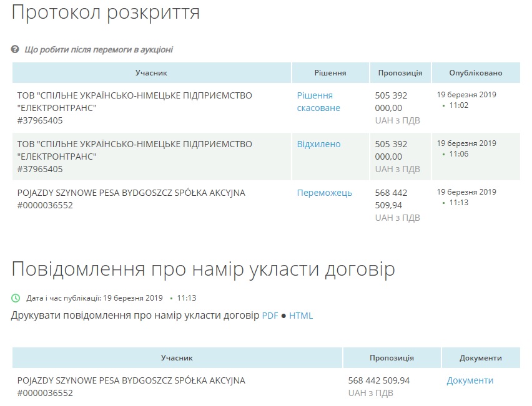The width and height of the screenshot is (532, 406).
Task: Select PESA Bydgoszcz name in the winner row
Action: tap(131, 193)
